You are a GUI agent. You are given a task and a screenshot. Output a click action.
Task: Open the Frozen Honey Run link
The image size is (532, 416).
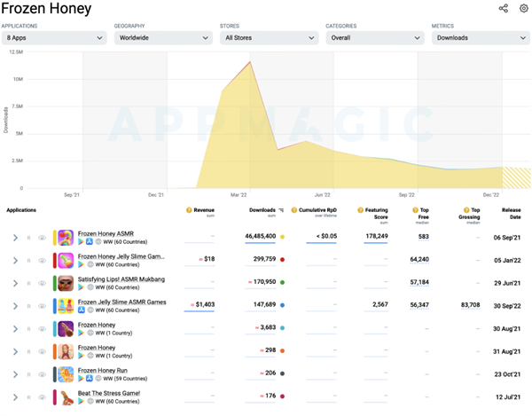(103, 370)
